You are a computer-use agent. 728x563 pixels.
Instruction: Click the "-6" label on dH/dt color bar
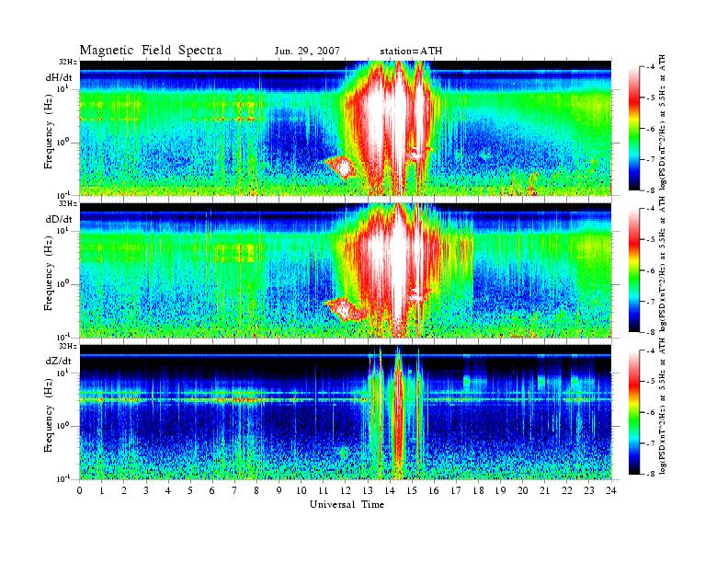650,129
